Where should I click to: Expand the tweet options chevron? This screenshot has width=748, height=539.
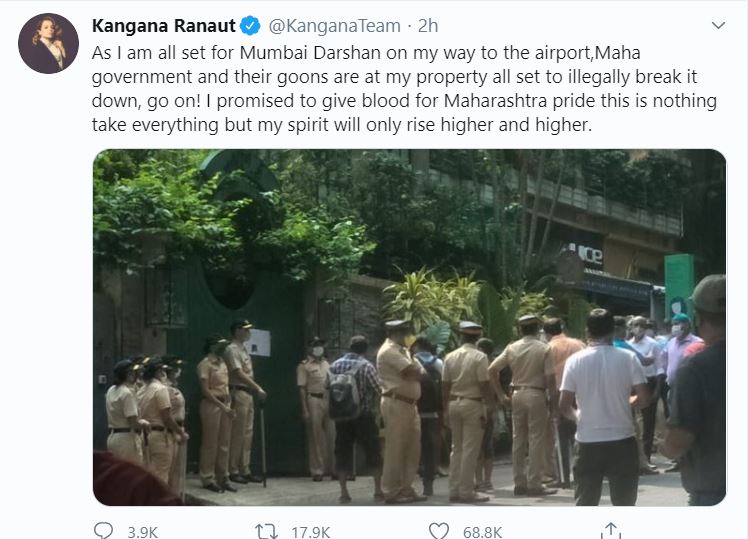click(x=718, y=25)
